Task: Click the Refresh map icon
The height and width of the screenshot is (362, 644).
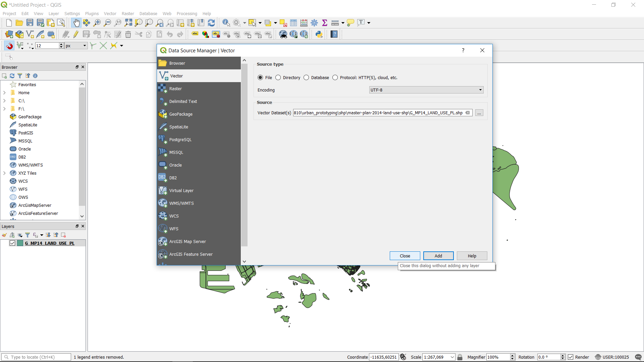Action: click(x=211, y=23)
